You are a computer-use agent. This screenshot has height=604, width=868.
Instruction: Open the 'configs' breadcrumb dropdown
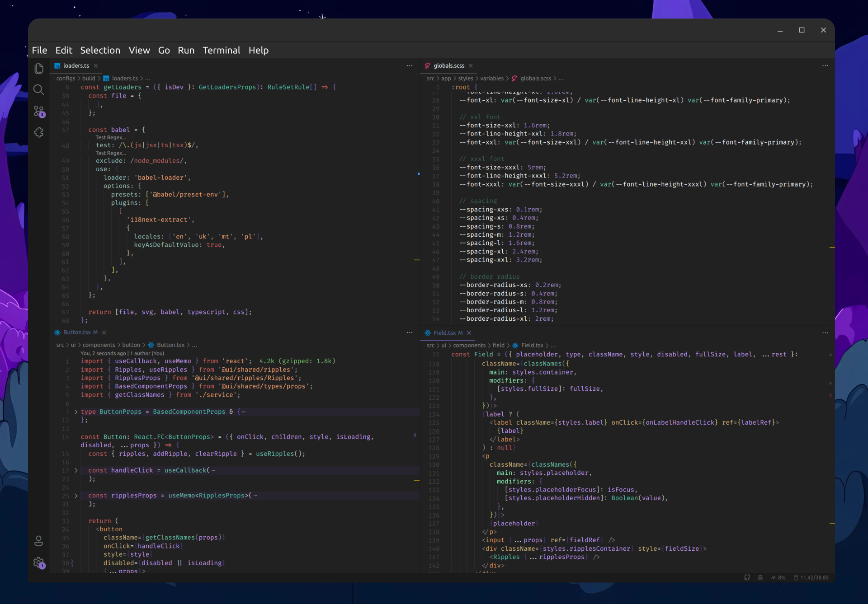(x=66, y=78)
